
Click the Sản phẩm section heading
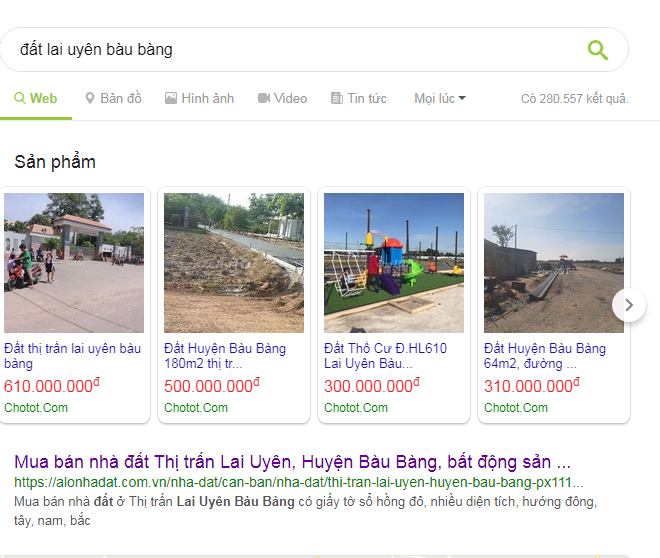pyautogui.click(x=55, y=162)
